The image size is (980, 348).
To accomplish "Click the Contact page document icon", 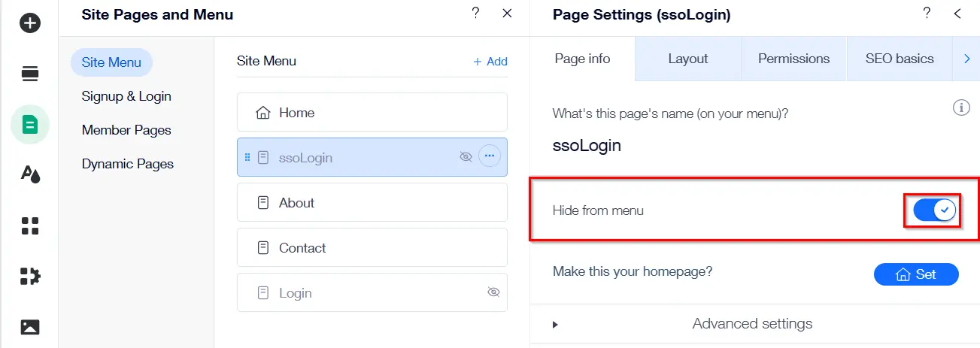I will pyautogui.click(x=263, y=248).
